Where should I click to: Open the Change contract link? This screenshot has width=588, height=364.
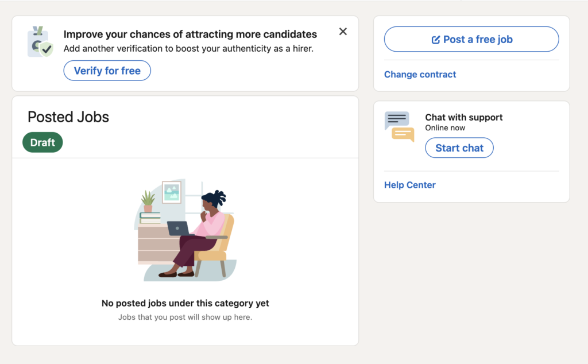point(420,74)
